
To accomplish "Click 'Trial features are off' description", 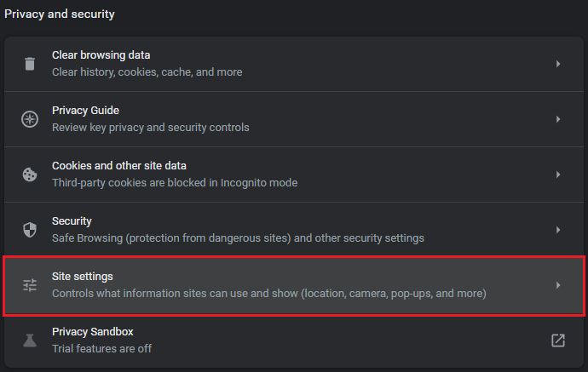I will click(x=101, y=349).
